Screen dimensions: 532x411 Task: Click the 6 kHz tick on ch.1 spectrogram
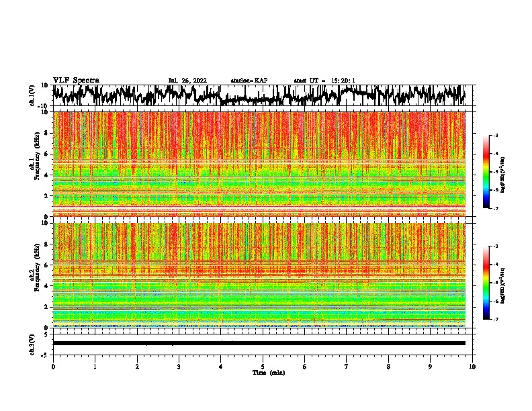pyautogui.click(x=46, y=154)
